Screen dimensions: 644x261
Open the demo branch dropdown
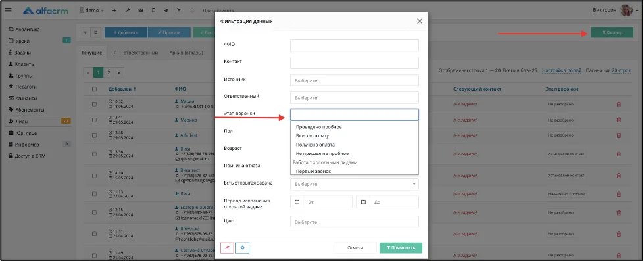(92, 11)
